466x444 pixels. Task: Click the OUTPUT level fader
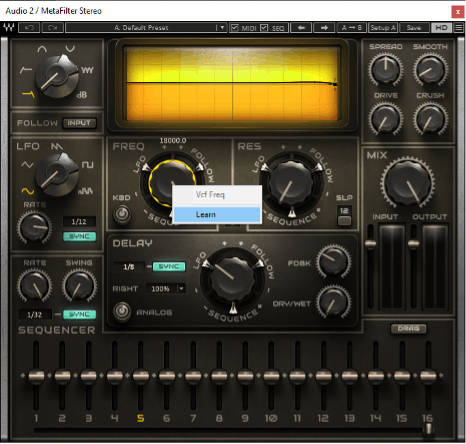point(413,243)
